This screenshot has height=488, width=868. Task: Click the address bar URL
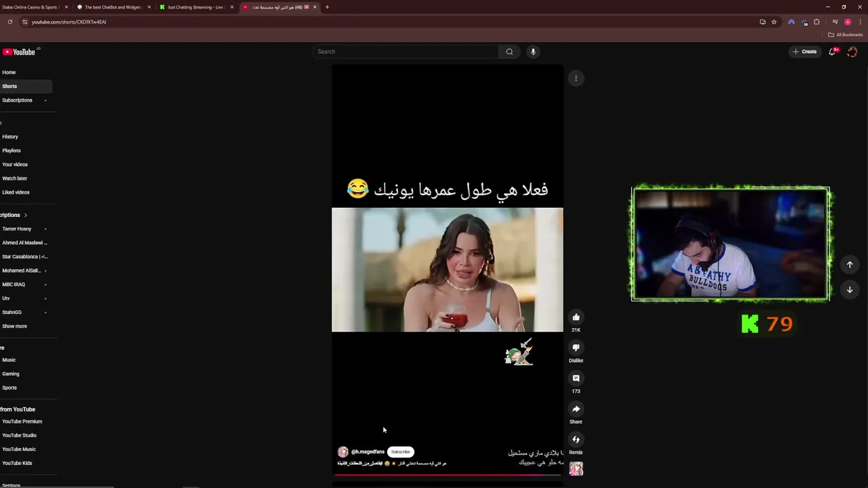tap(68, 22)
